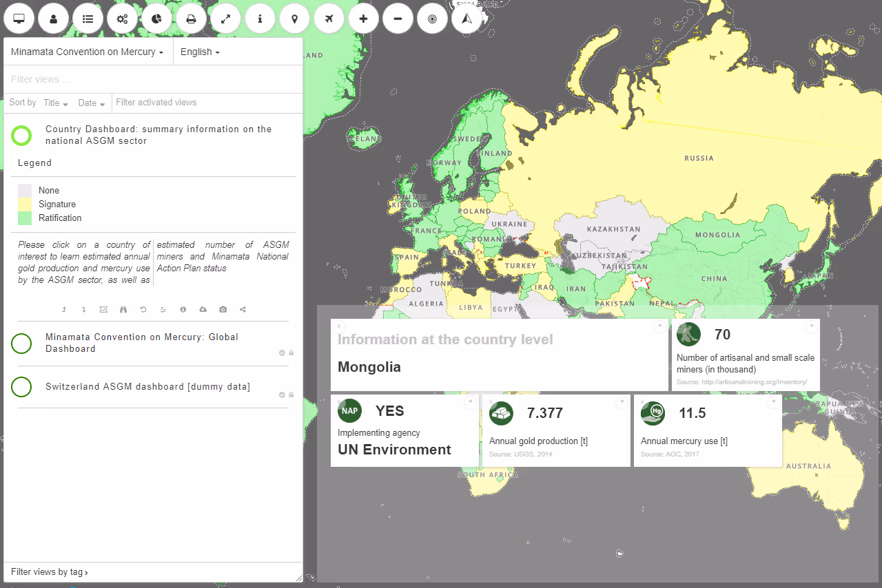Click the gold bars icon
Screen dimensions: 882x588
pos(501,413)
